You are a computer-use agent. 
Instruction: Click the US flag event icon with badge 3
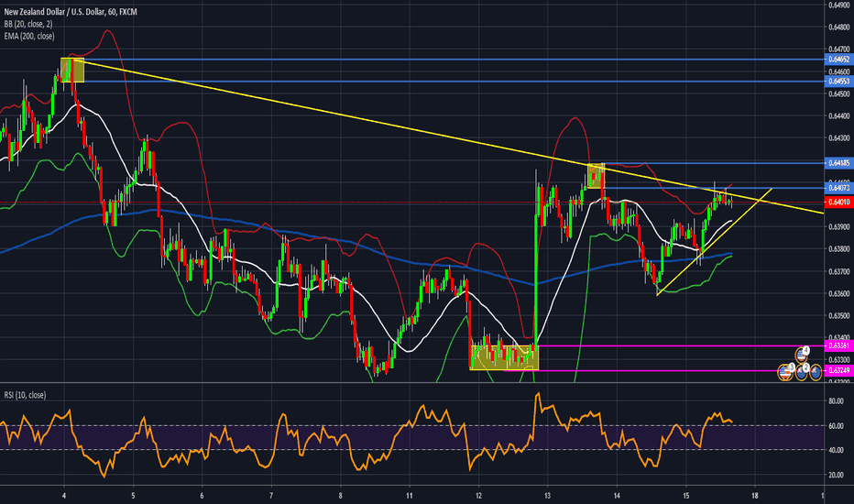(x=786, y=372)
